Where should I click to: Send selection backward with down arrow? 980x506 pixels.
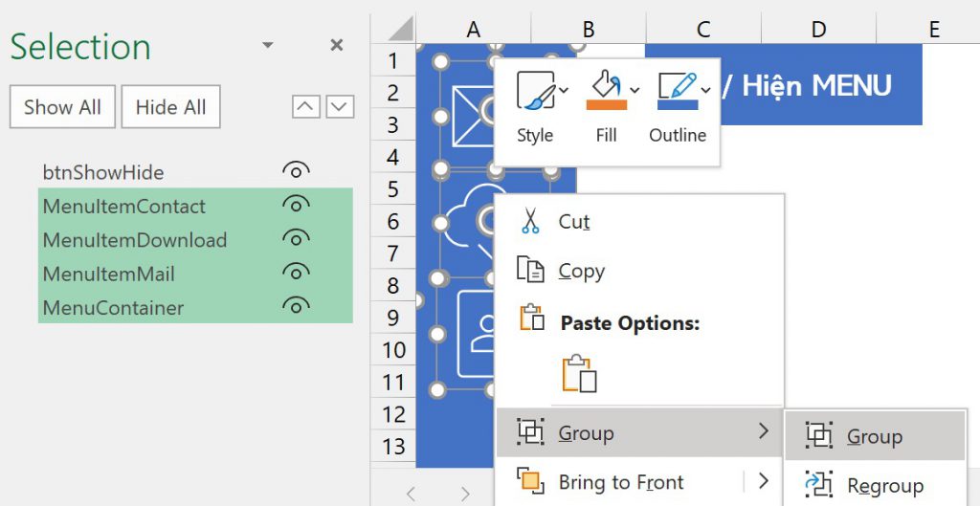(x=340, y=107)
